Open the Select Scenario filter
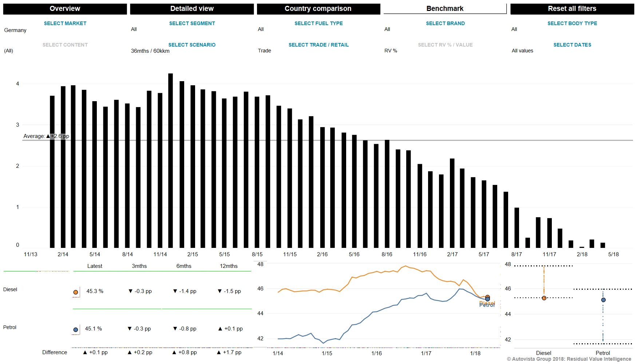637x364 pixels. (x=192, y=45)
